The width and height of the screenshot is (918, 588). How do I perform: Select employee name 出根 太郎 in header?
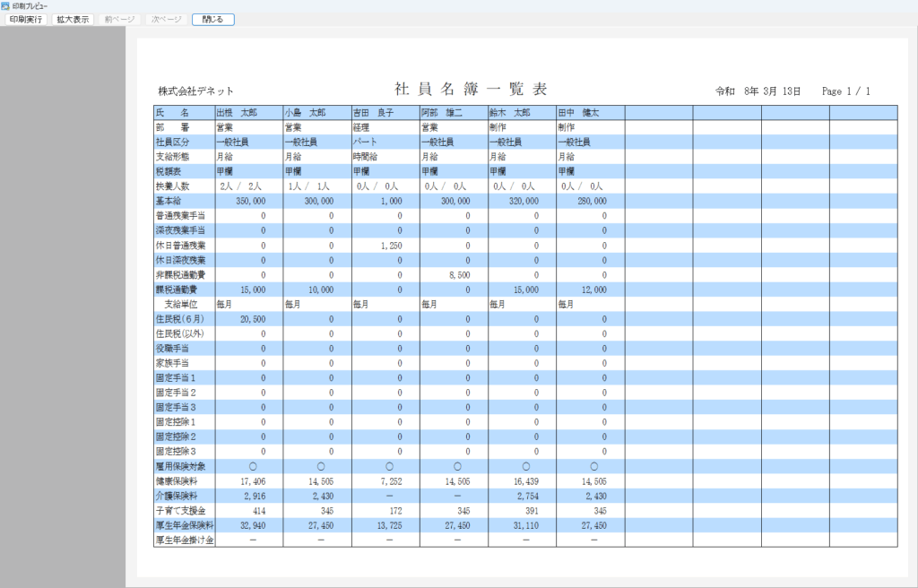[x=237, y=113]
